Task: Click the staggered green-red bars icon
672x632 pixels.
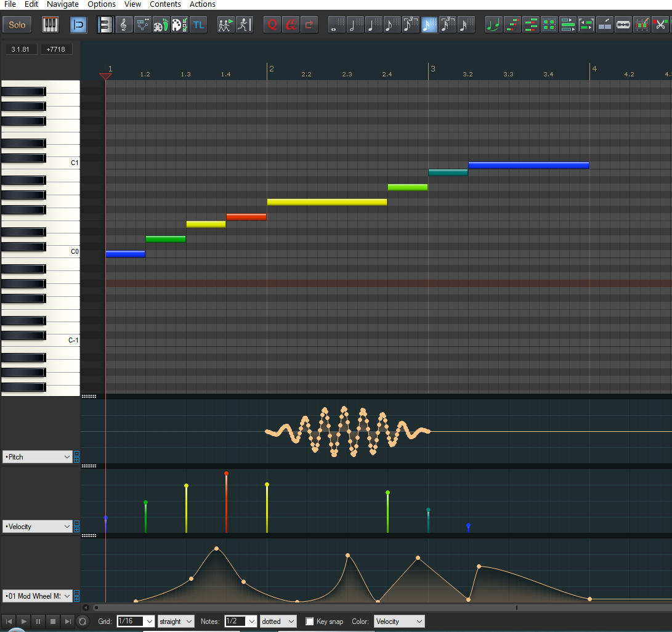Action: (512, 25)
